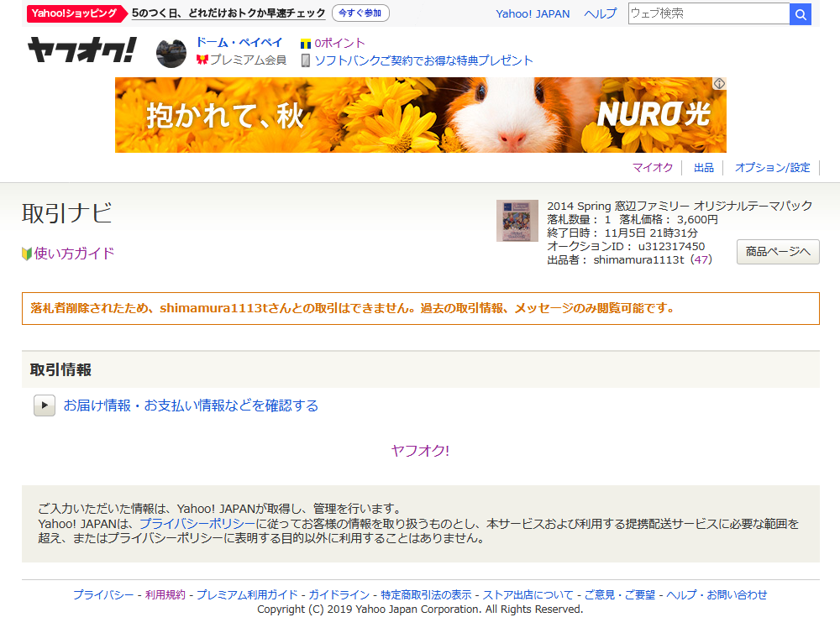Viewport: 840px width, 633px height.
Task: Click the T-point icon beside 0ポイント
Action: [x=306, y=44]
